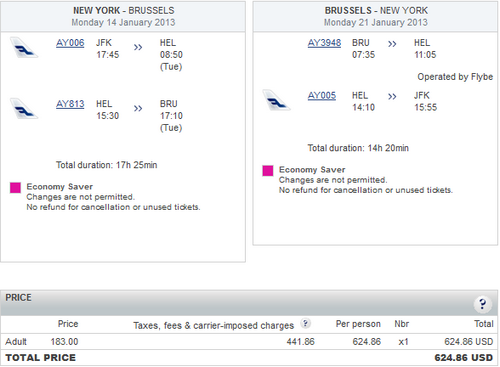
Task: Click Finnair tail logo beside AY005
Action: [276, 100]
